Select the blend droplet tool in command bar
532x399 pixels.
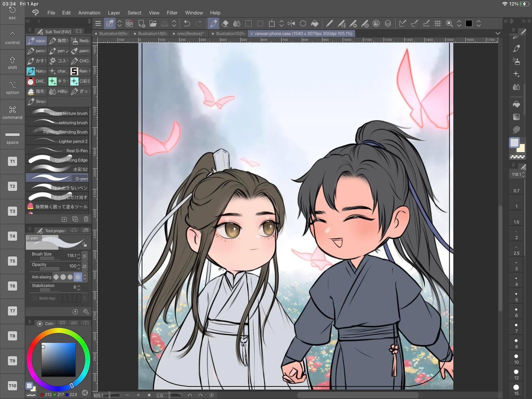(x=236, y=24)
